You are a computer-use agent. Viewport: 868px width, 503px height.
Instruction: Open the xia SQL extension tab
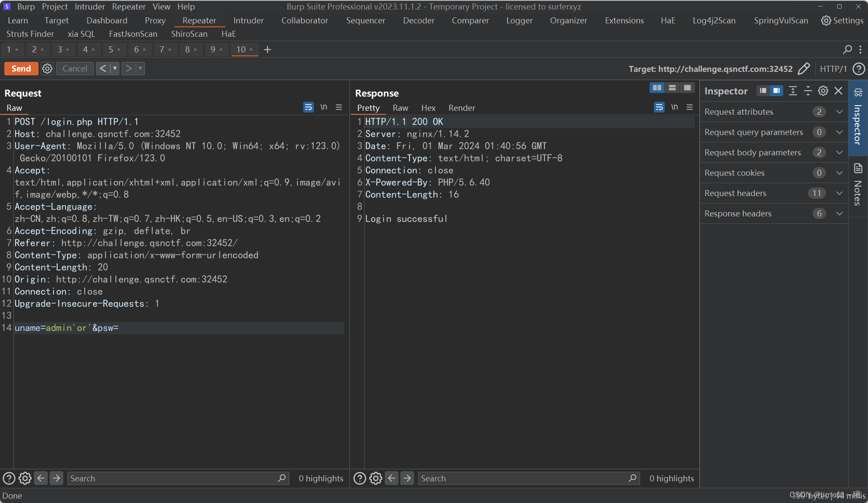[81, 34]
